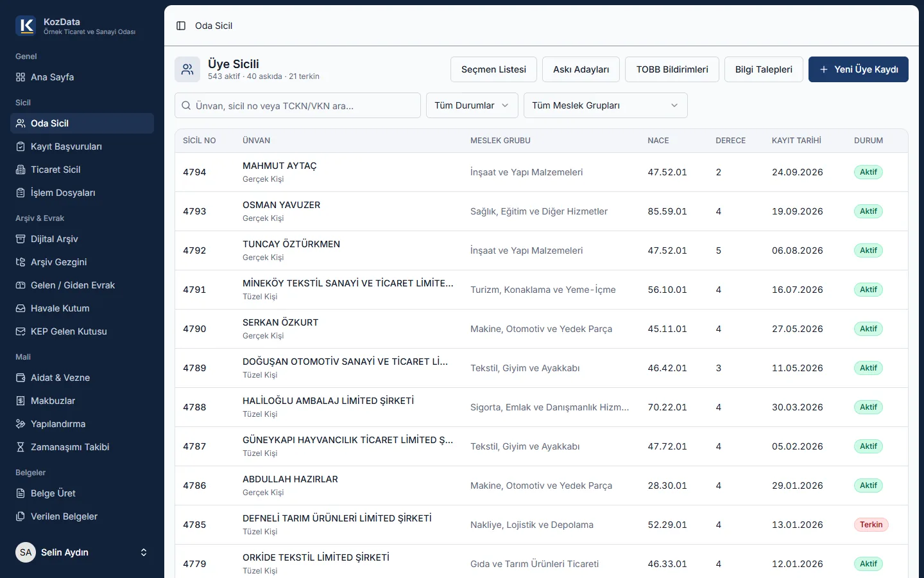Click the Askı Adayları button

(x=581, y=69)
